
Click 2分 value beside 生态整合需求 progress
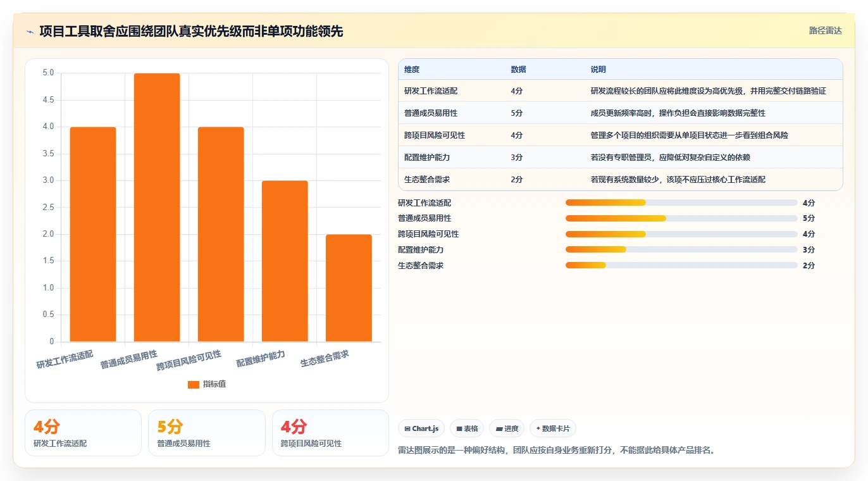click(x=809, y=266)
